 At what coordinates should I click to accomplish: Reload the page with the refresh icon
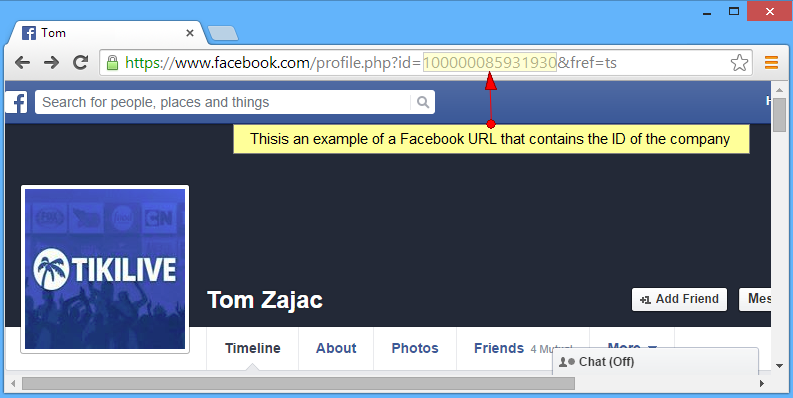click(x=80, y=63)
